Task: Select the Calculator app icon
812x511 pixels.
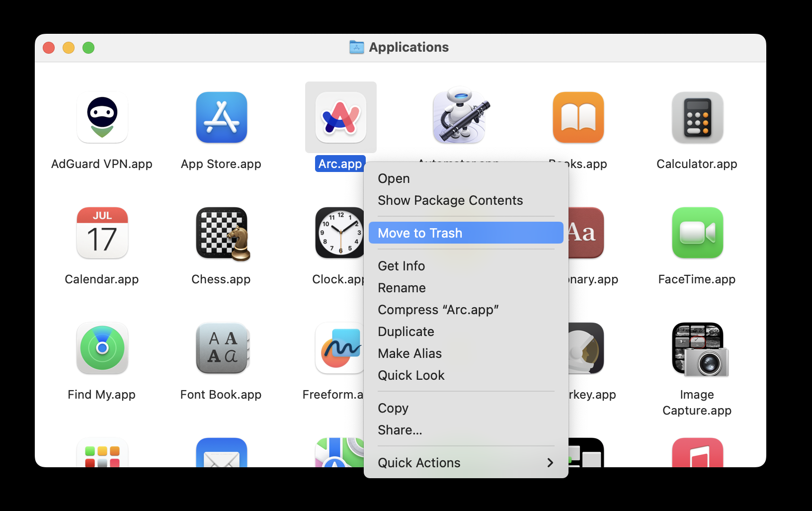Action: tap(697, 117)
